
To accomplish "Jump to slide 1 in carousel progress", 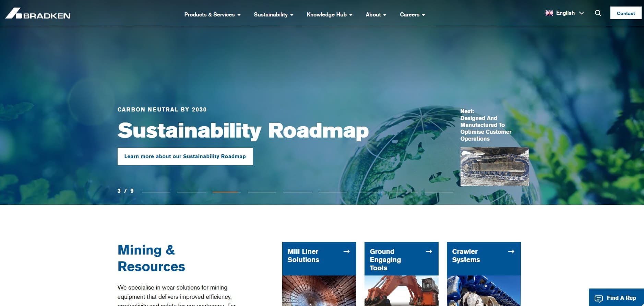I will coord(156,192).
